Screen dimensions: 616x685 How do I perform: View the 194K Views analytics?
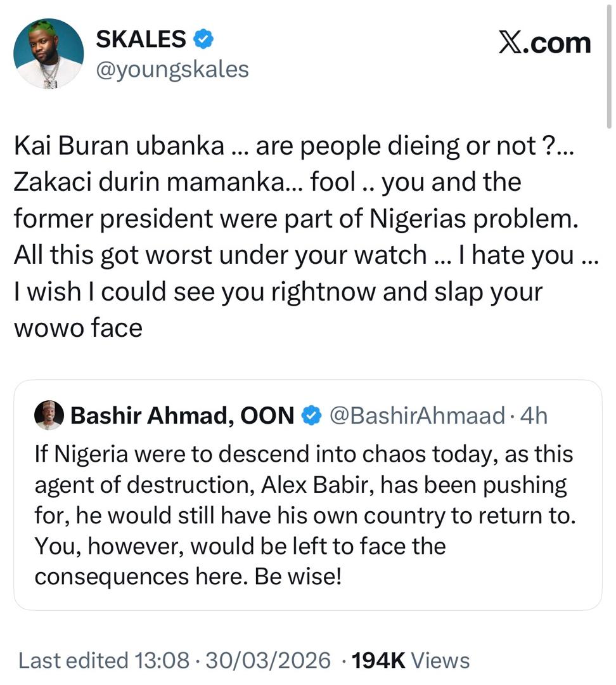411,660
